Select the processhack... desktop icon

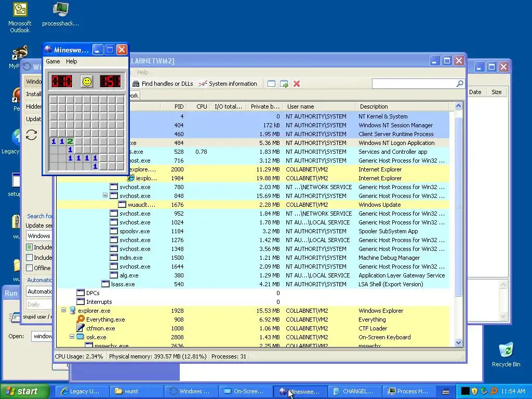(x=60, y=15)
